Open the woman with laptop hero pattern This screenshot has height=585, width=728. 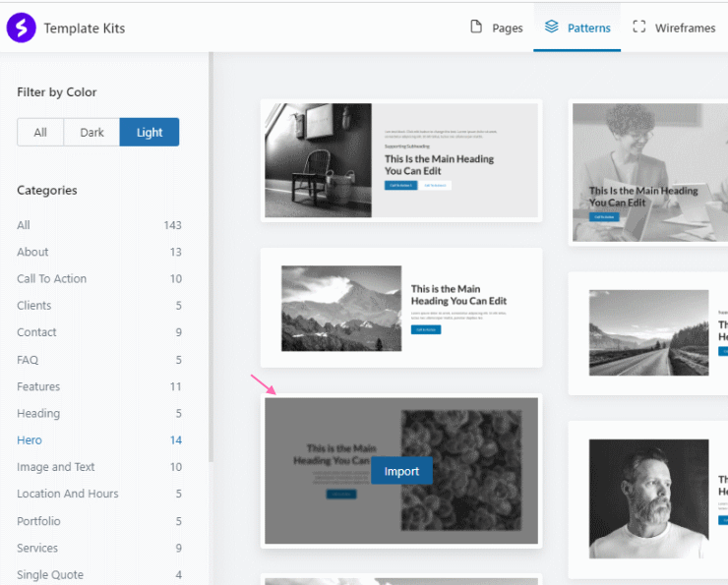648,173
